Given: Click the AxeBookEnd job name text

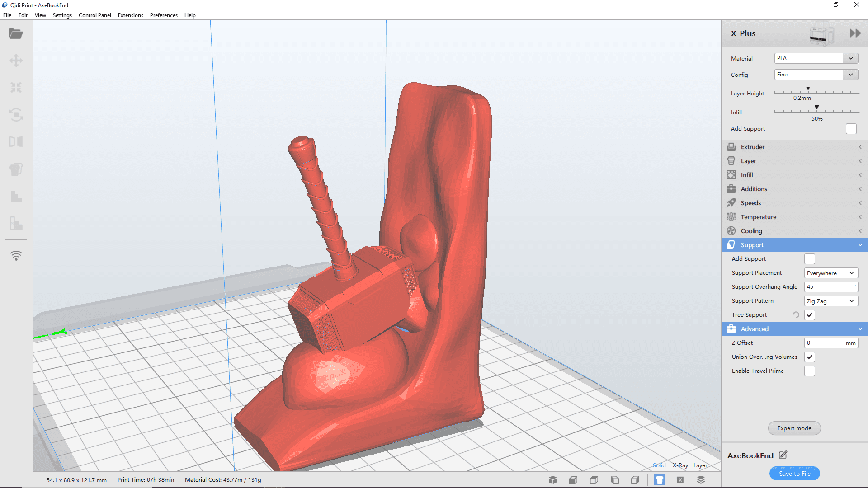Looking at the screenshot, I should pyautogui.click(x=750, y=455).
